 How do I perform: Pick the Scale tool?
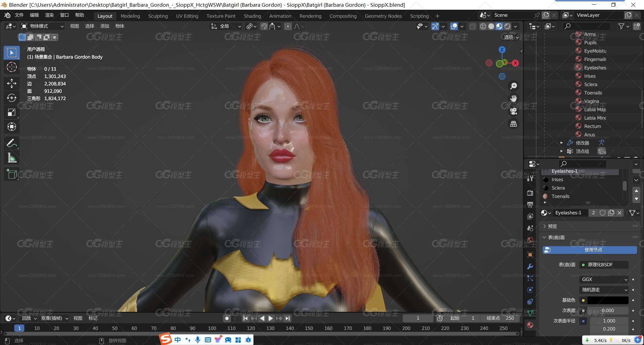coord(12,112)
